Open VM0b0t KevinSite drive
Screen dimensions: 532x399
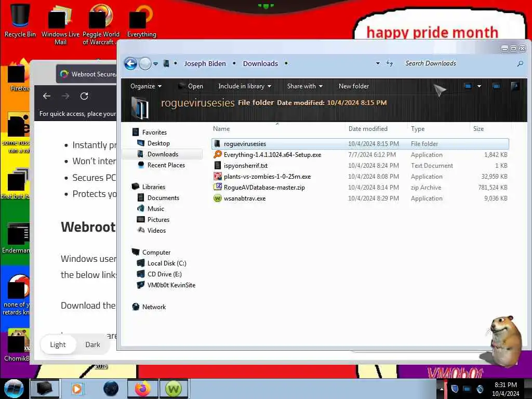[171, 285]
